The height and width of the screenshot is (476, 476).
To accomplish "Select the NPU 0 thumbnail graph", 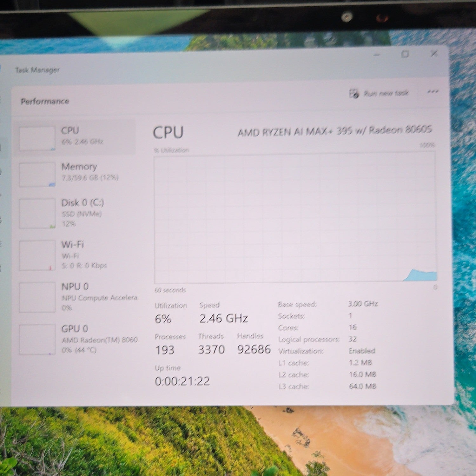I will click(37, 297).
